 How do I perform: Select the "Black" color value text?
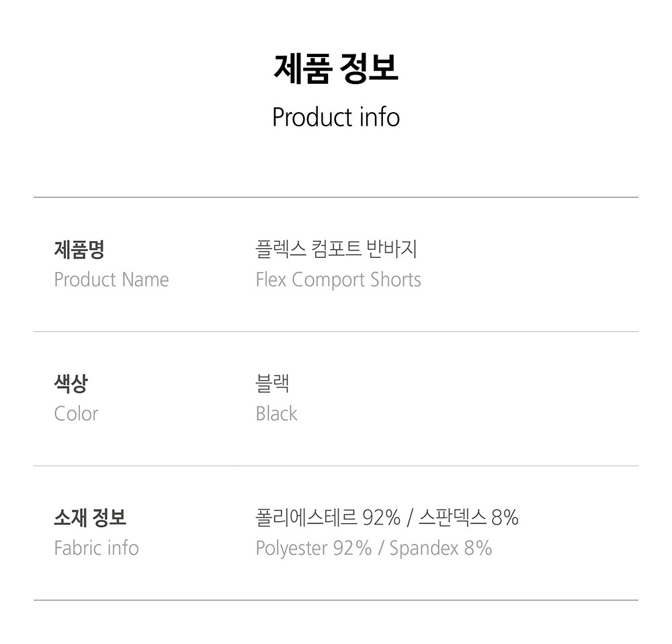[276, 414]
